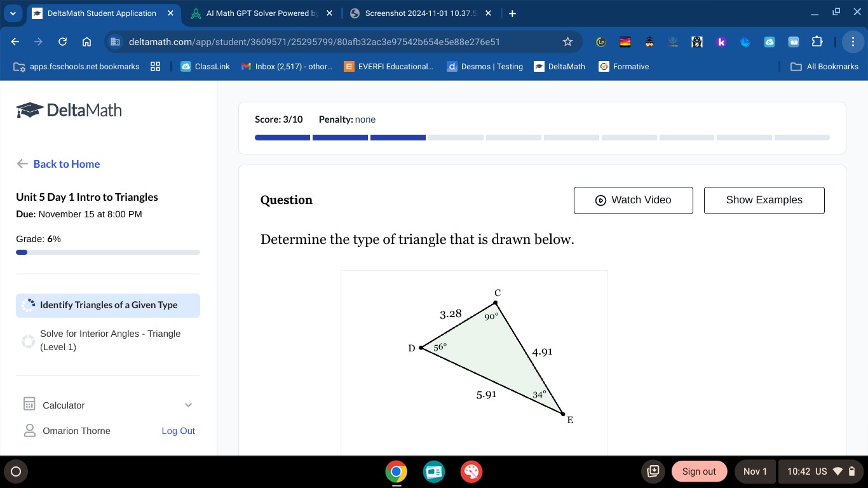Click Show Examples button
The height and width of the screenshot is (488, 868).
(764, 200)
